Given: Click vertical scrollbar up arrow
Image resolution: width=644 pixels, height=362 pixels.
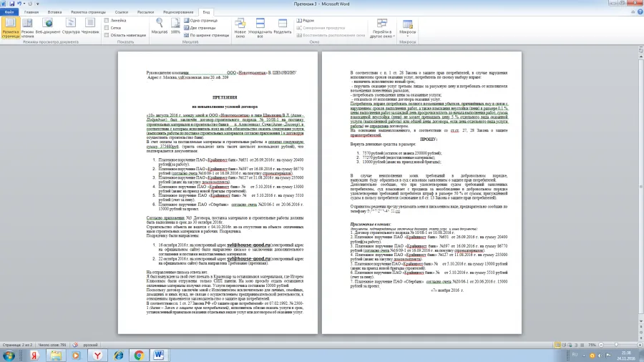Looking at the screenshot, I should tap(640, 57).
